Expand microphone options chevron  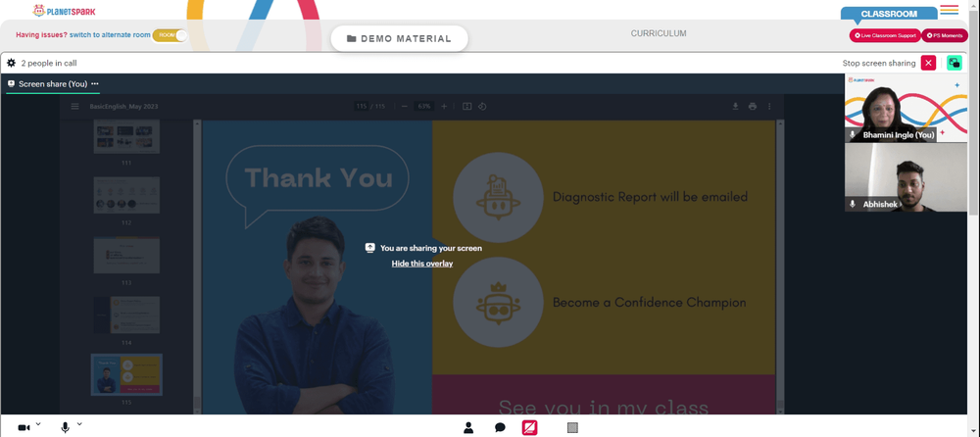point(79,424)
